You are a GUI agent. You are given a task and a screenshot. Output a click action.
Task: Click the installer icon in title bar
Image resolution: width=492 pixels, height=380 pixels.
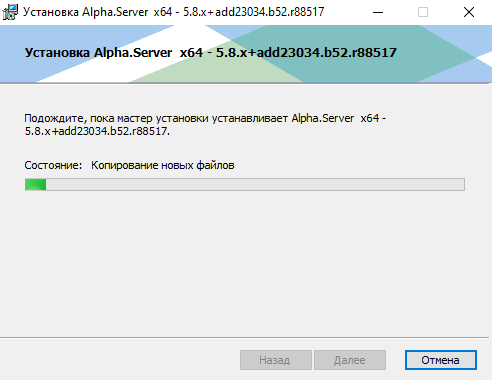pyautogui.click(x=10, y=12)
